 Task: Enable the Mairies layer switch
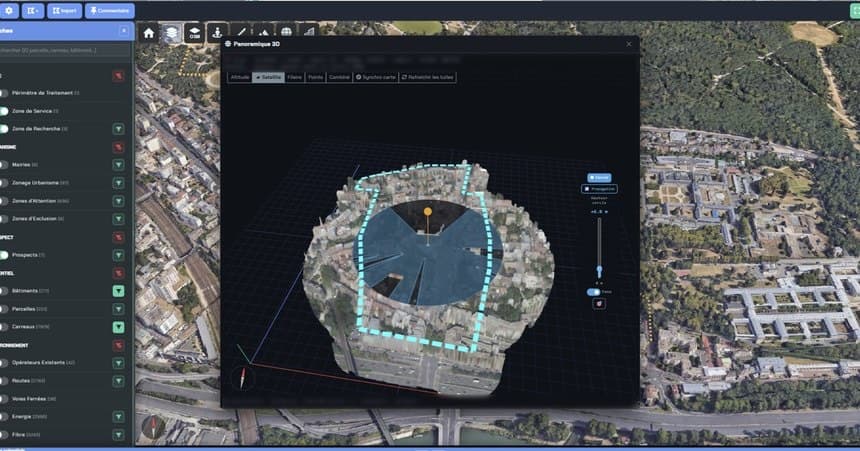[3, 165]
